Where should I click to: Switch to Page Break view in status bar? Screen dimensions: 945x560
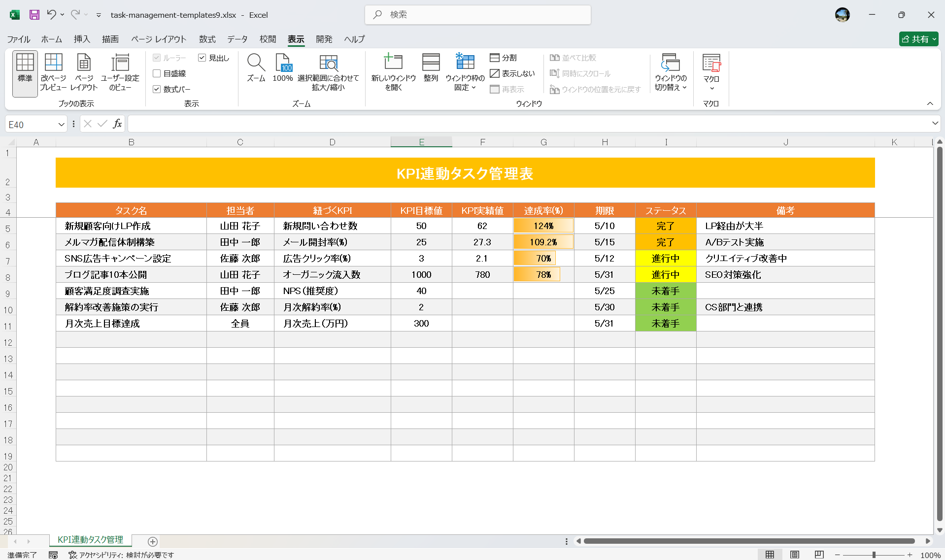(x=819, y=555)
